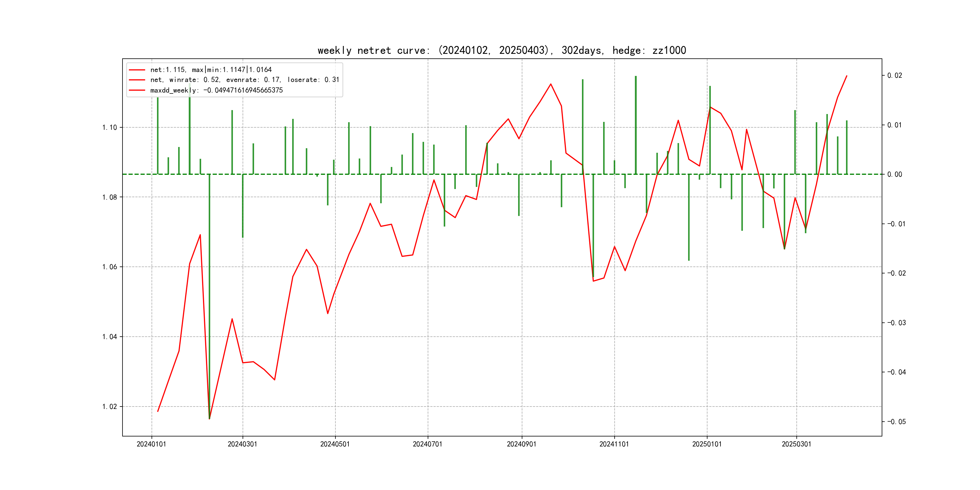Click the 20240901 x-axis date label

(x=521, y=444)
